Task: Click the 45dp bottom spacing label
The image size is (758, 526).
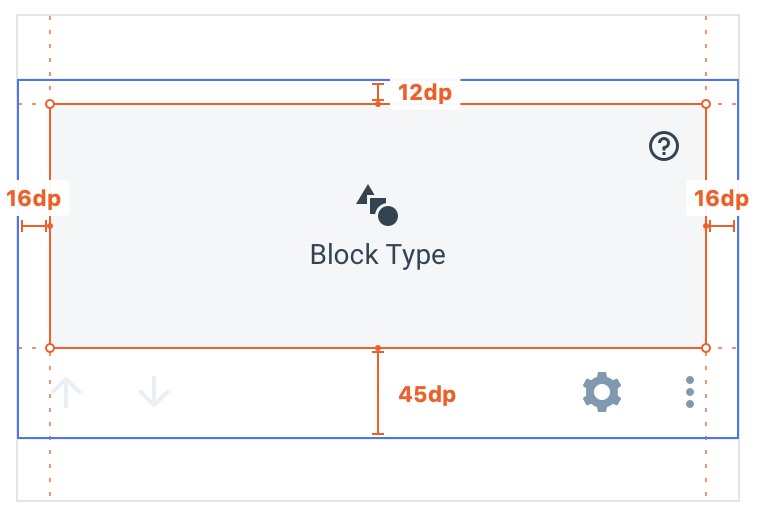Action: [427, 394]
